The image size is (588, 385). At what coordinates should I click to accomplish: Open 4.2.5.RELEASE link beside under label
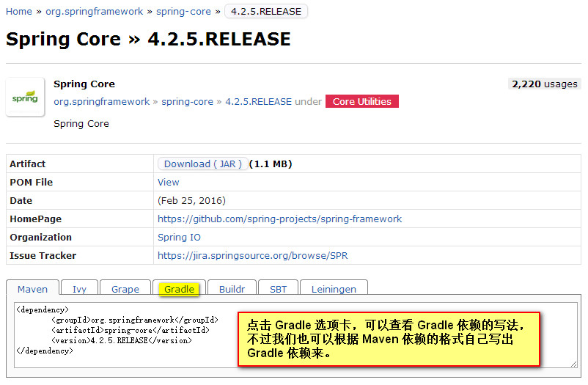coord(258,102)
